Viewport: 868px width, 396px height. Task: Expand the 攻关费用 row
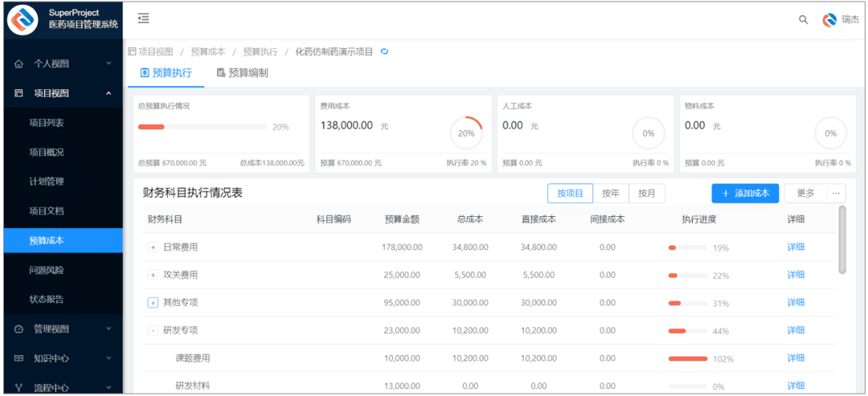[153, 275]
